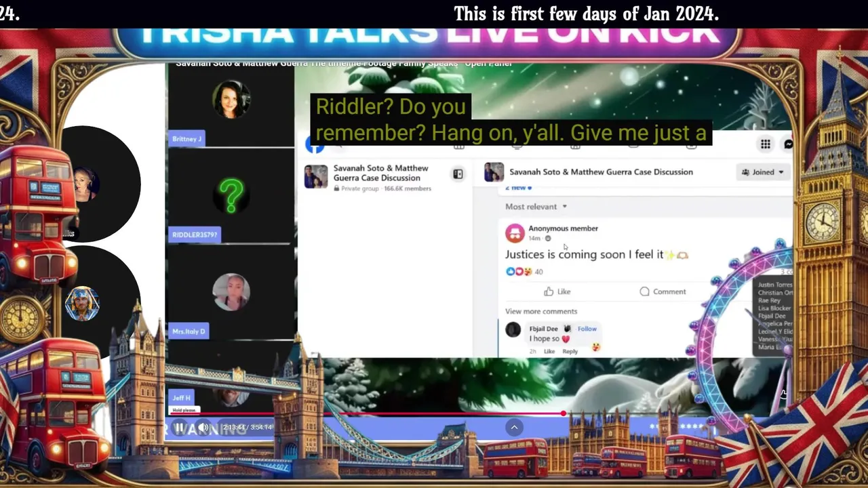
Task: Click the 2 new posts indicator
Action: (x=518, y=188)
